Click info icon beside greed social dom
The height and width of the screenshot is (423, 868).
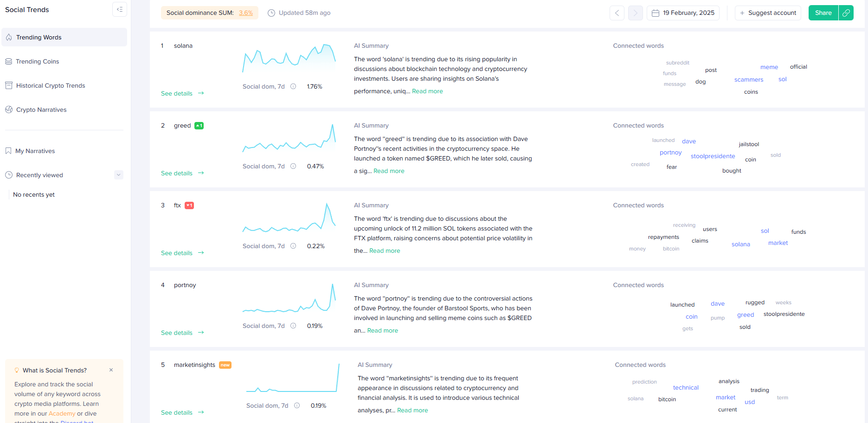[293, 166]
